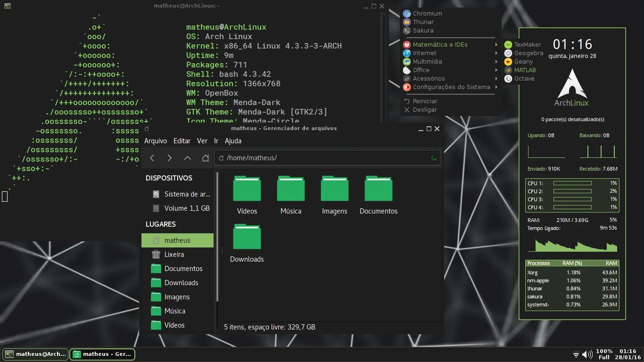Click the Xorg process row in Conky
The width and height of the screenshot is (644, 362).
pyautogui.click(x=572, y=272)
